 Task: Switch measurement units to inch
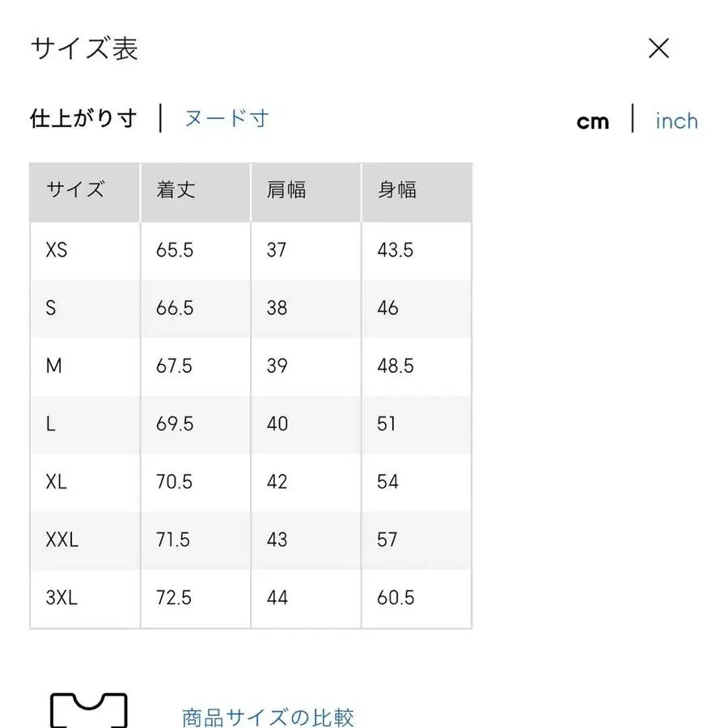tap(676, 120)
